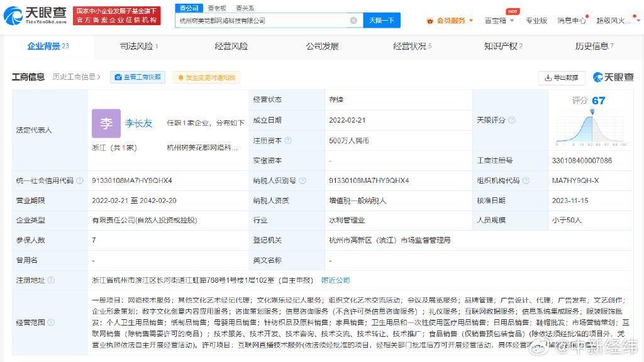
Task: Click the 天眼一下 search button
Action: [x=382, y=20]
